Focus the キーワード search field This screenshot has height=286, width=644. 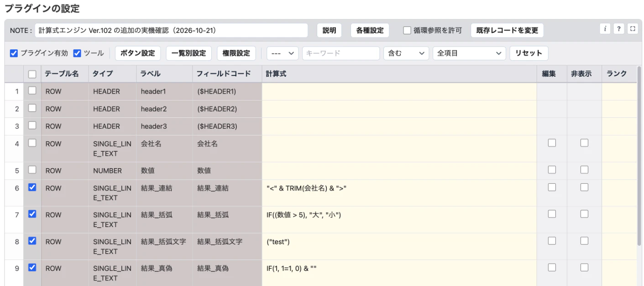point(341,53)
